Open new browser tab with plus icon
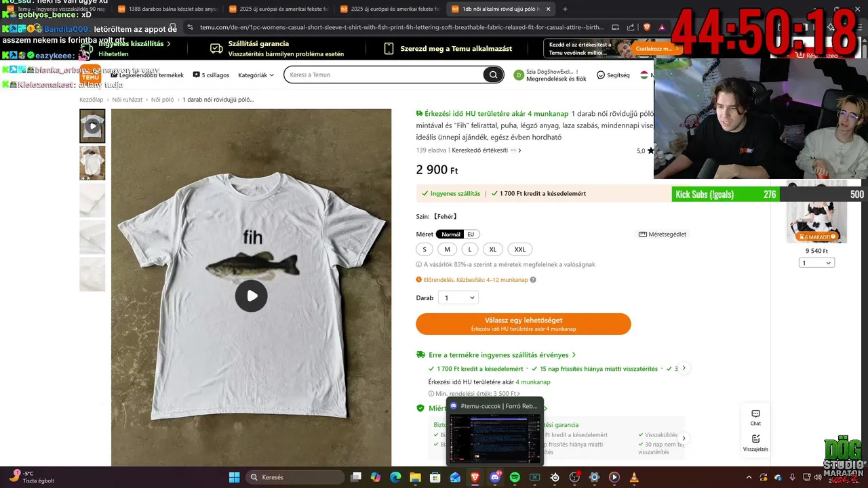 (x=565, y=9)
